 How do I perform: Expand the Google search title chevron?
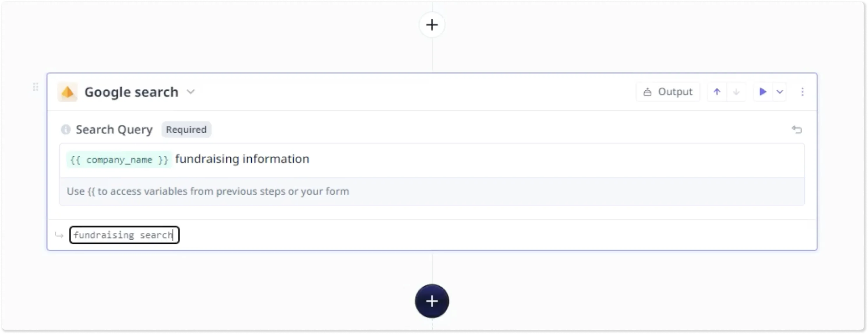pos(191,92)
